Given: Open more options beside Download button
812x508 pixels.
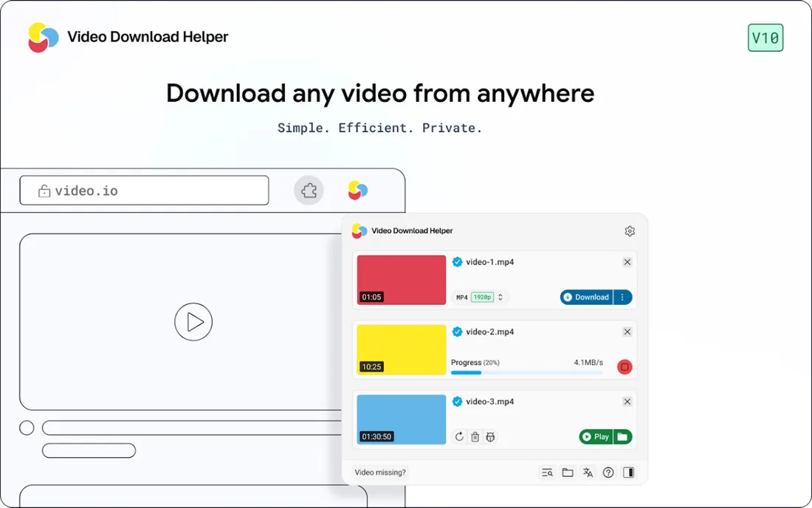Looking at the screenshot, I should [x=622, y=298].
